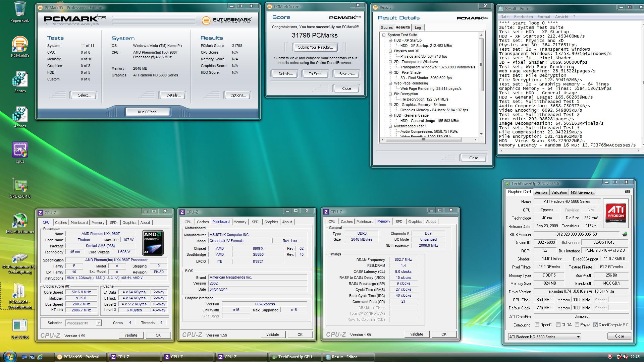Image resolution: width=644 pixels, height=362 pixels.
Task: Open the Bearbeiten menu in the editor
Action: 523,17
